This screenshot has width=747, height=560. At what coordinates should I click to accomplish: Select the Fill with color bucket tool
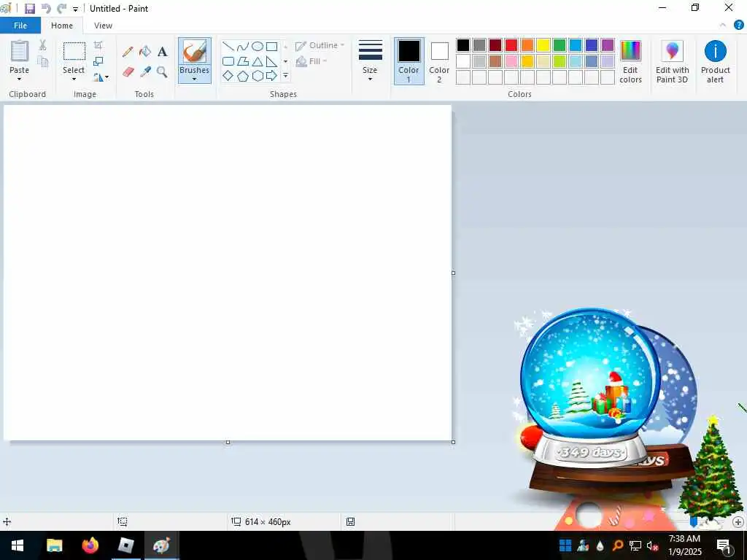(145, 52)
